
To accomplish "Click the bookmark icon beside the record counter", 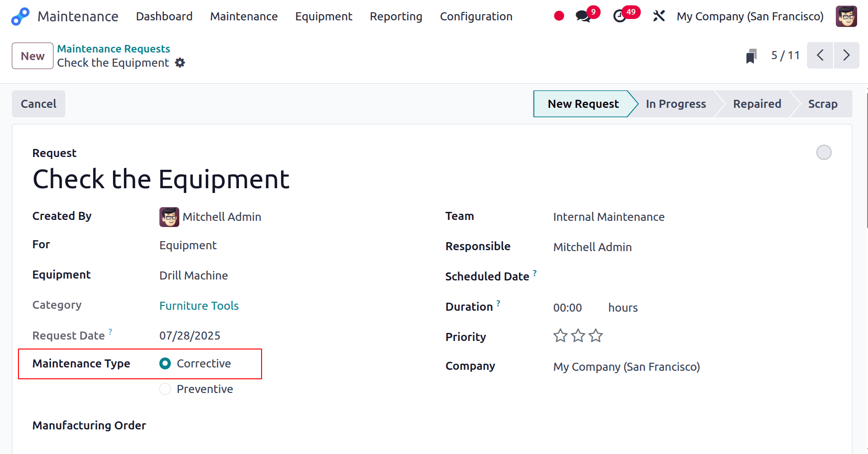I will pyautogui.click(x=751, y=56).
